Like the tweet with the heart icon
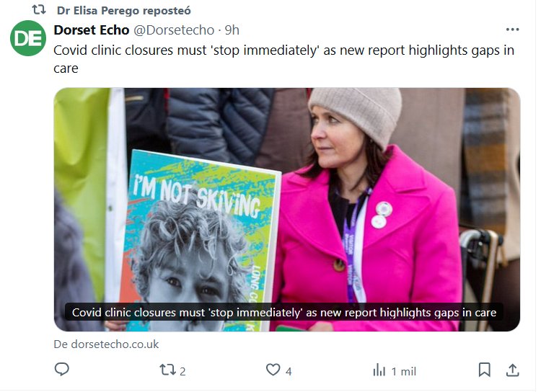This screenshot has width=541, height=392. [x=273, y=370]
